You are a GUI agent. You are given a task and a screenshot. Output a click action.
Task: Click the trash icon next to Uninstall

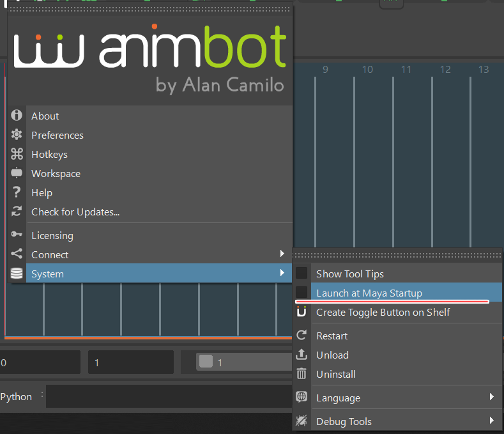(x=302, y=374)
